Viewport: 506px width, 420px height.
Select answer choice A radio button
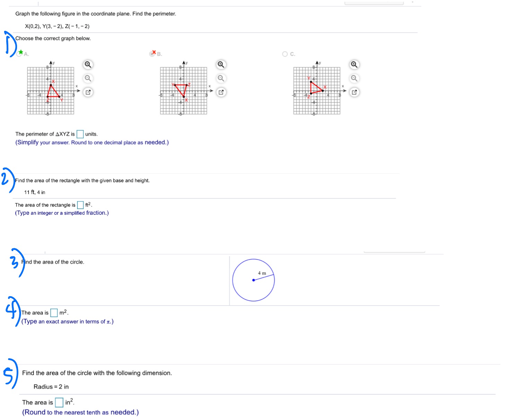tap(20, 54)
